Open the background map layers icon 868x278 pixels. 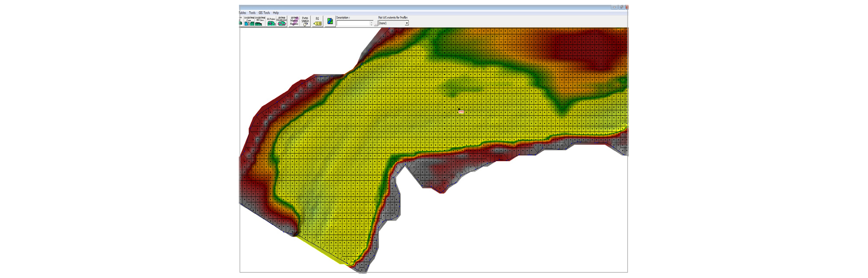[x=330, y=21]
